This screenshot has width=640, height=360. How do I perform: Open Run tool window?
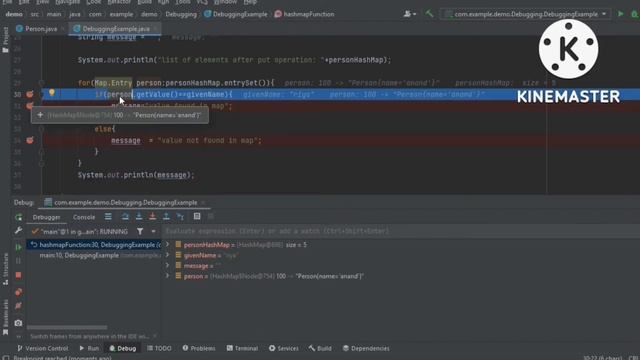click(x=89, y=348)
